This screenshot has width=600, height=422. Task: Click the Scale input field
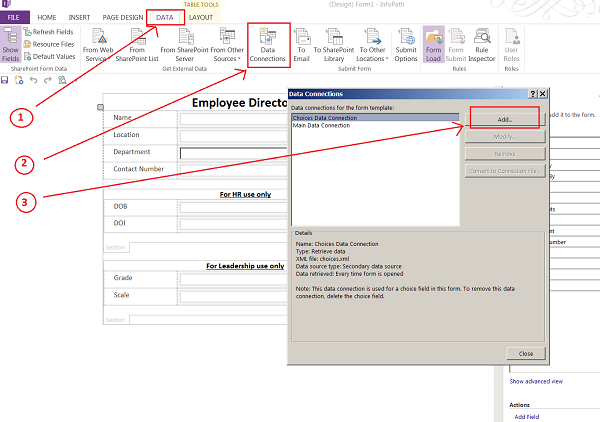[x=234, y=296]
